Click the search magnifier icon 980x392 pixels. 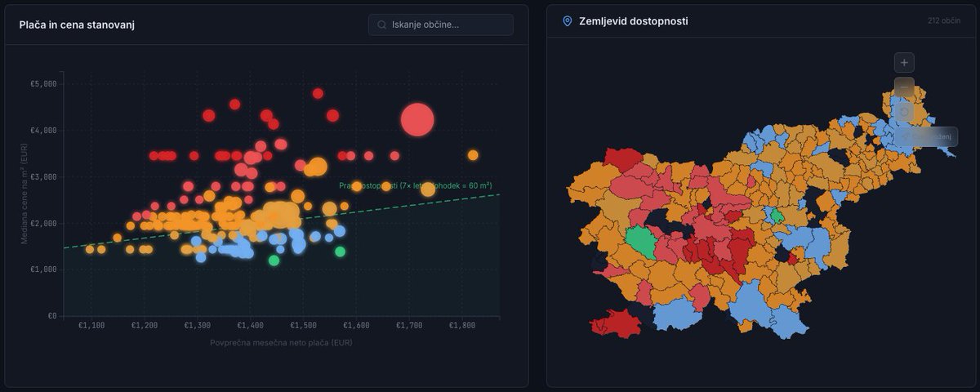click(x=381, y=24)
